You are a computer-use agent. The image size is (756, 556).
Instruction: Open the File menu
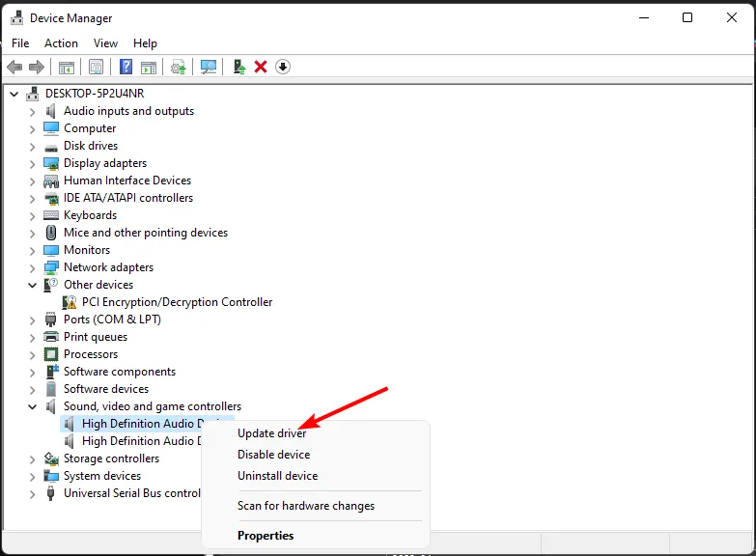(20, 43)
